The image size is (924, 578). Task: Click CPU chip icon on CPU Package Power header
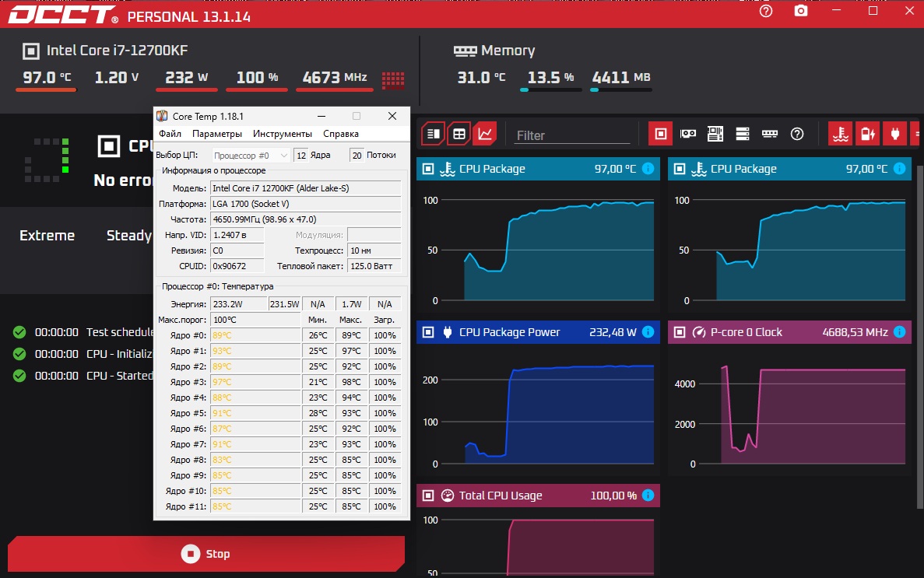click(428, 332)
